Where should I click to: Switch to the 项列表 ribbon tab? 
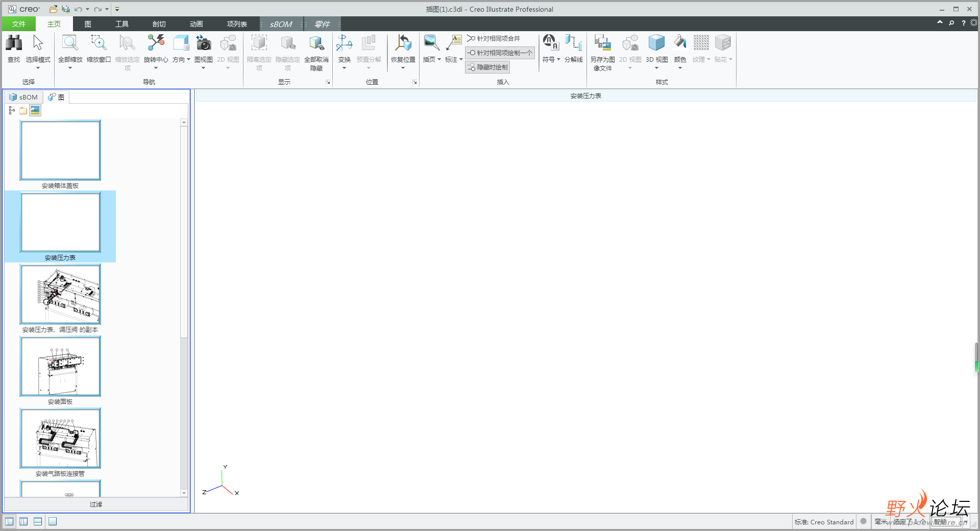(237, 24)
